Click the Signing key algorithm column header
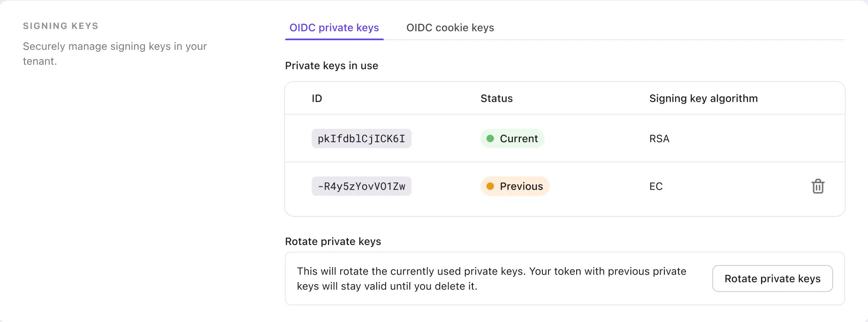 coord(703,98)
